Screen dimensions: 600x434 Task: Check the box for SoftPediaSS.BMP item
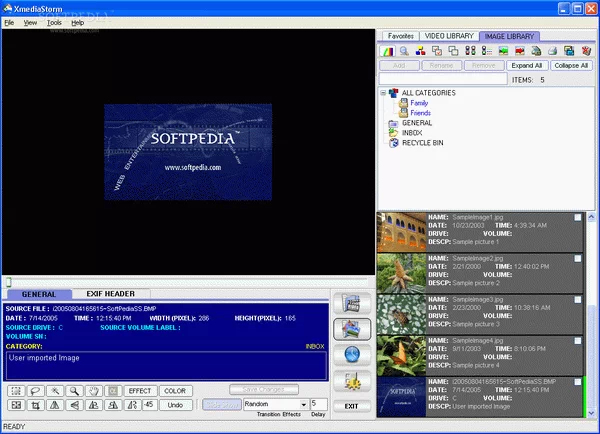(578, 382)
